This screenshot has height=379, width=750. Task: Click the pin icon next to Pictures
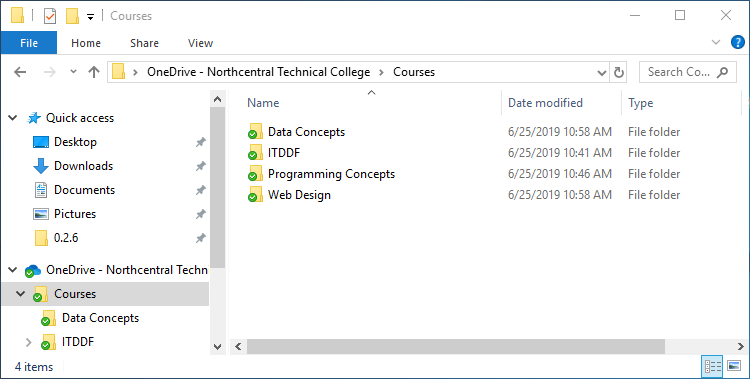(200, 214)
